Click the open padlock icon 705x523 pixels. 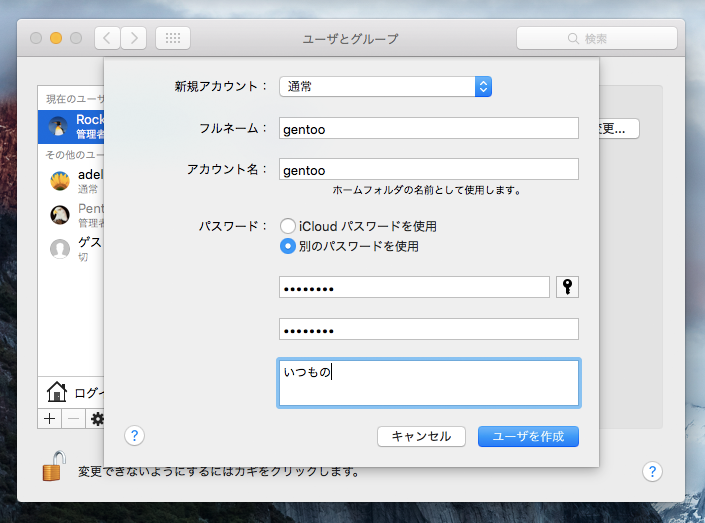(54, 466)
